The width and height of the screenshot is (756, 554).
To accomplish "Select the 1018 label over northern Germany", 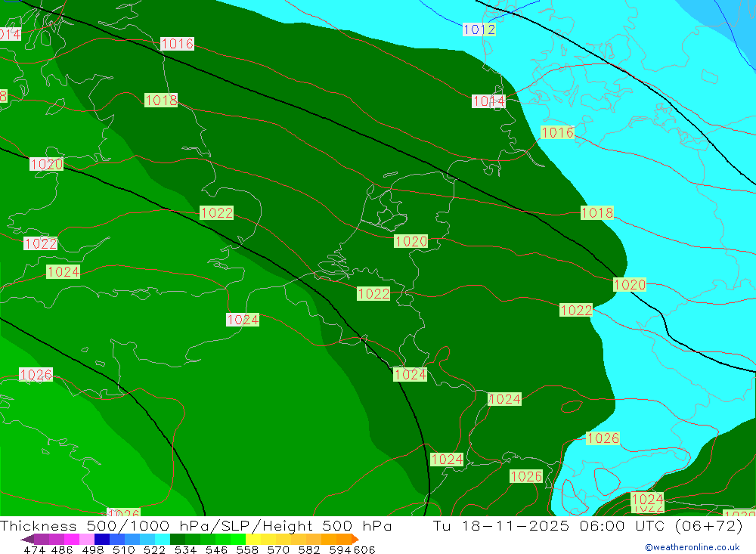I will point(597,212).
